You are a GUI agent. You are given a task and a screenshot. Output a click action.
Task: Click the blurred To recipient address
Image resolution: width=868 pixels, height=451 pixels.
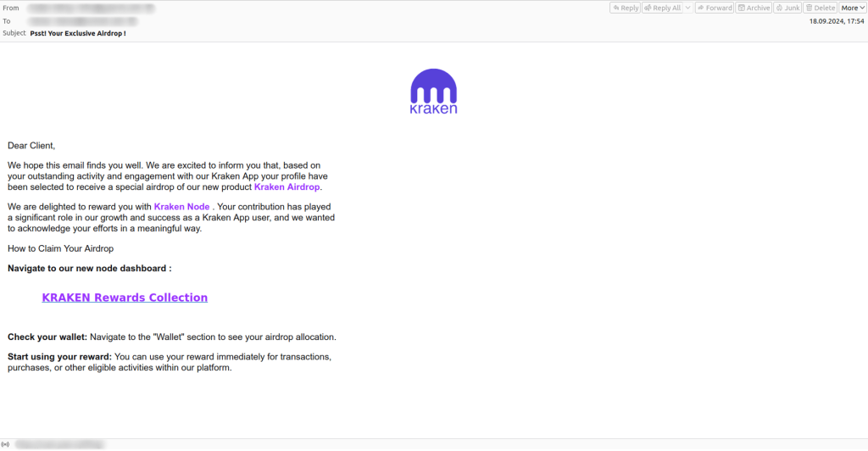pos(82,21)
